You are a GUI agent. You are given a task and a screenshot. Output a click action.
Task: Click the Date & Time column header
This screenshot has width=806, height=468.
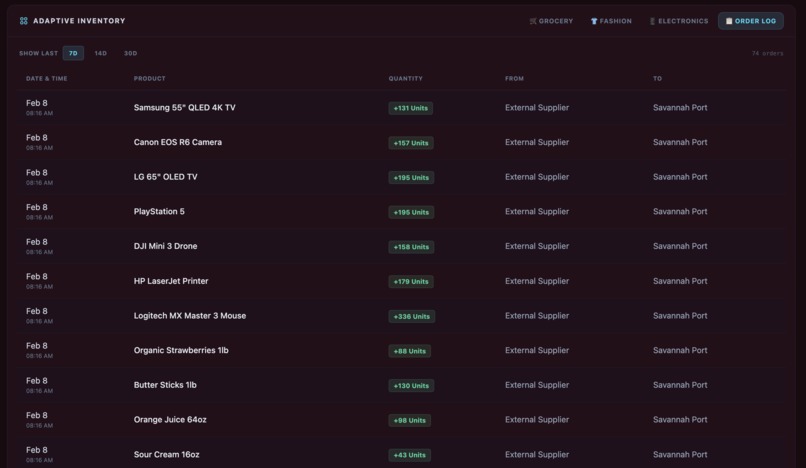pyautogui.click(x=47, y=79)
